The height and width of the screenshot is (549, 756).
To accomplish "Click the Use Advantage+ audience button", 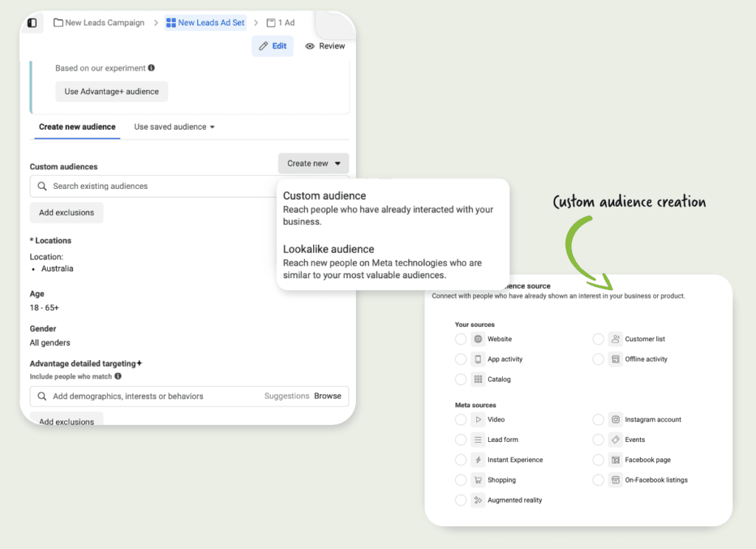I will 111,91.
